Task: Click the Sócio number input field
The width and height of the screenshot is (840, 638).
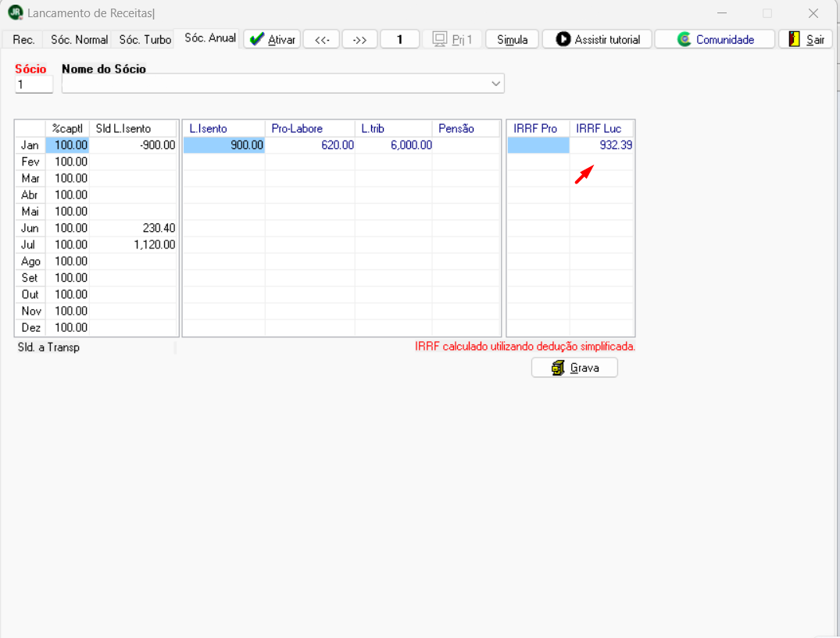Action: coord(34,84)
